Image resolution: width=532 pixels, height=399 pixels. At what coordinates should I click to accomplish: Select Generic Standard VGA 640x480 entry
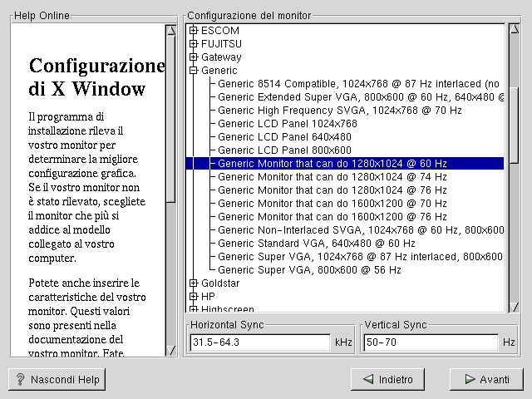(x=316, y=244)
